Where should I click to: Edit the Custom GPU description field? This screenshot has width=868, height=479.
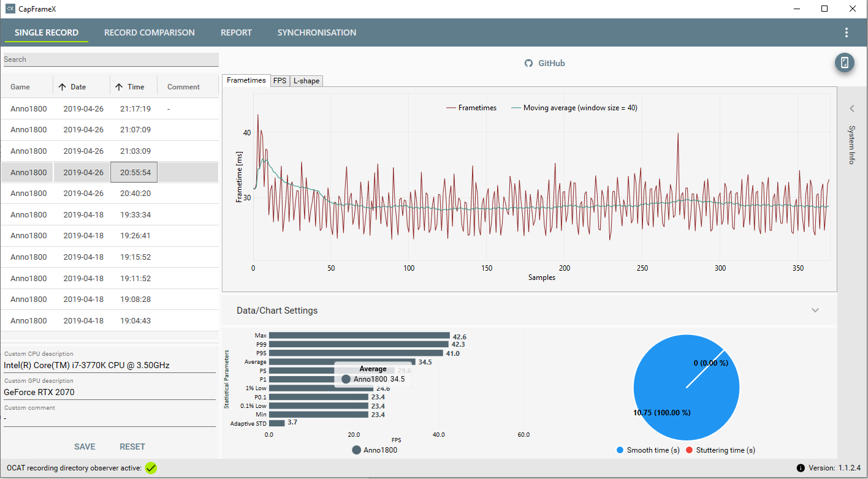coord(109,393)
